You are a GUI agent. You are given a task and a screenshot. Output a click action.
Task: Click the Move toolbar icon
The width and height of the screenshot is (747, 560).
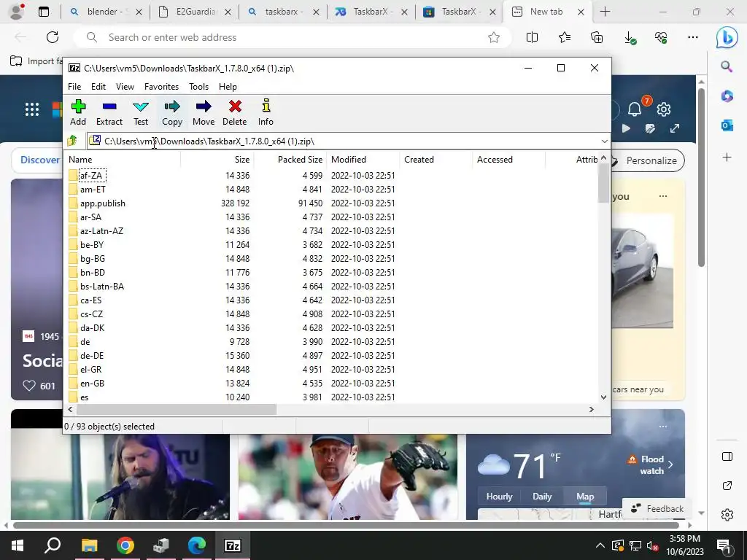click(204, 112)
